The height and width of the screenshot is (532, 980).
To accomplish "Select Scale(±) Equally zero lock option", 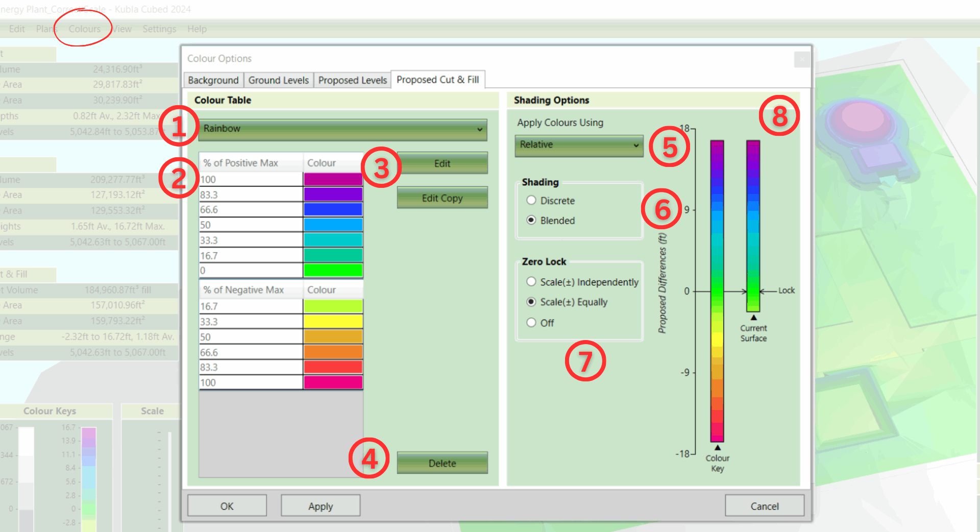I will [x=531, y=302].
